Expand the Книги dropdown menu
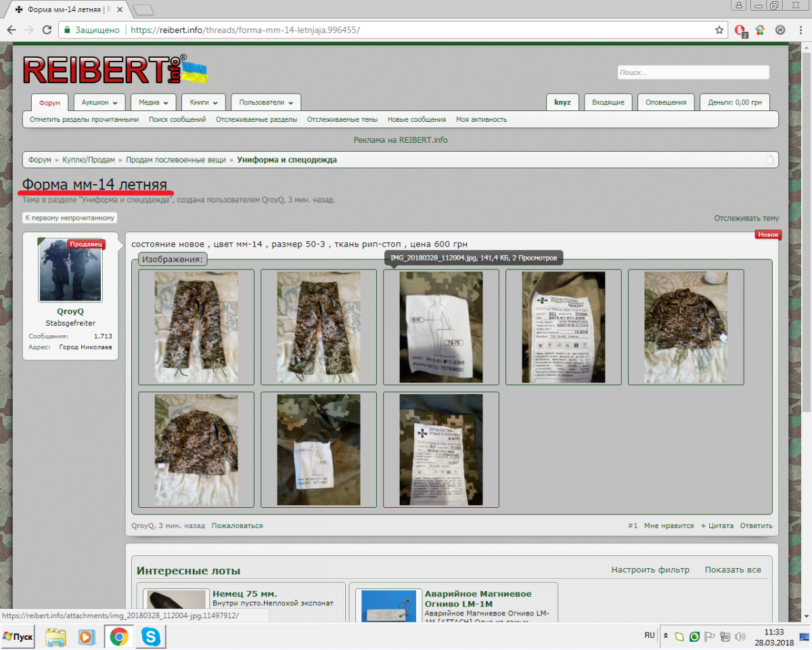 204,102
